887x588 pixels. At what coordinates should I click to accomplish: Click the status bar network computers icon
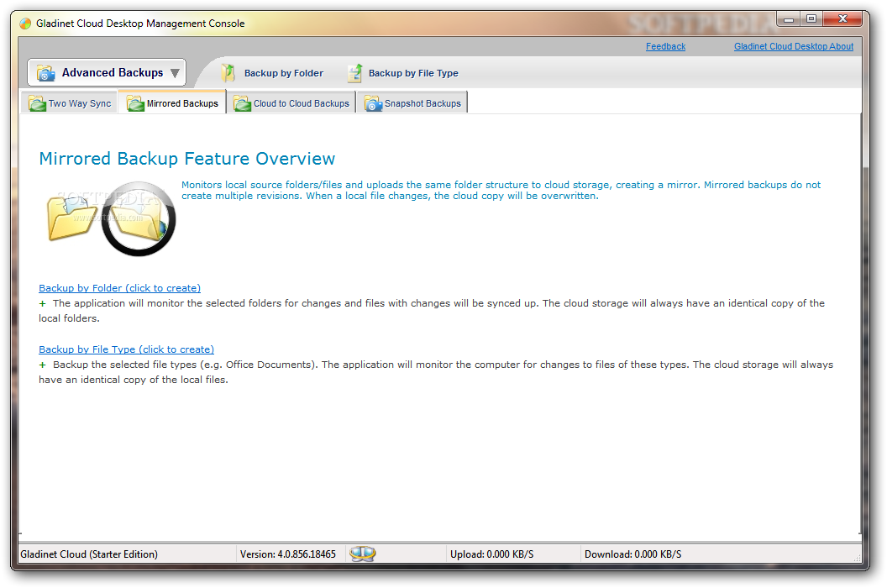[362, 554]
